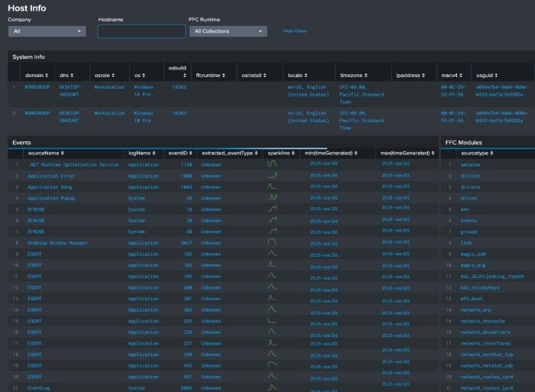
Task: Select EventLog source in row 21
Action: point(38,388)
